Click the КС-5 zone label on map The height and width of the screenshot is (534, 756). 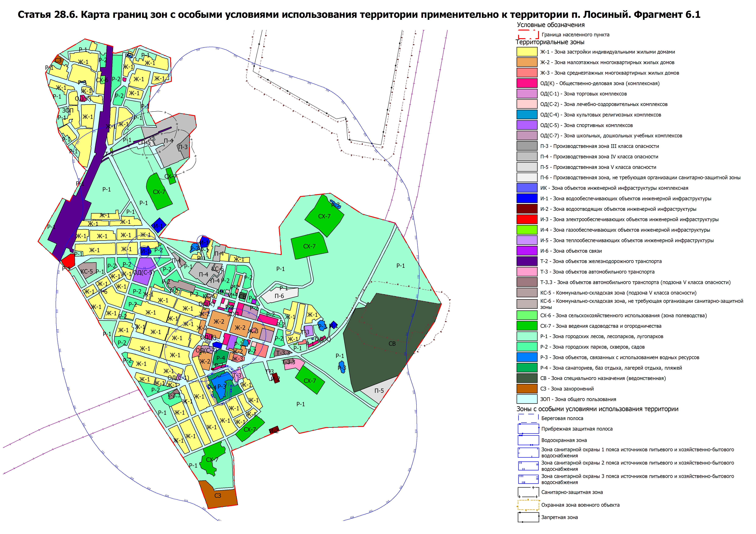click(x=87, y=271)
